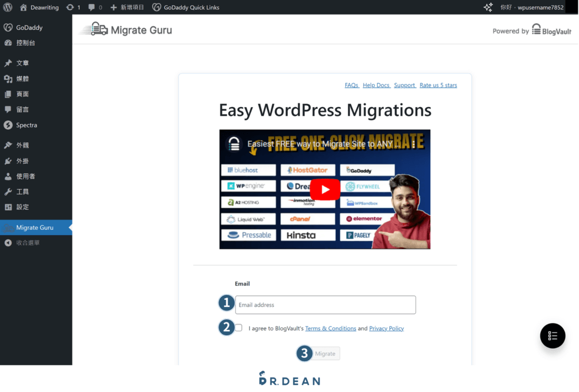Open the FAQs link
This screenshot has width=579, height=392.
click(x=352, y=85)
